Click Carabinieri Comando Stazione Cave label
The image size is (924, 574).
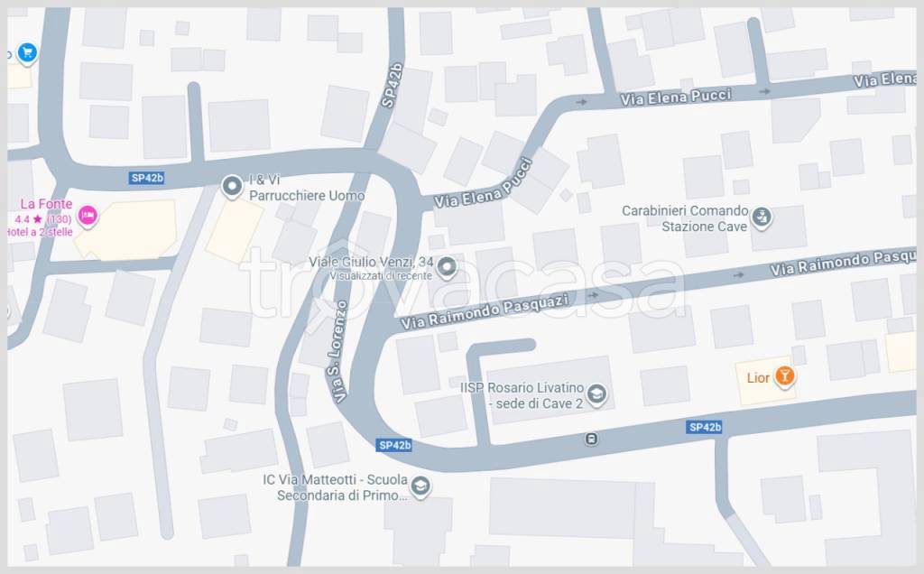(x=686, y=218)
